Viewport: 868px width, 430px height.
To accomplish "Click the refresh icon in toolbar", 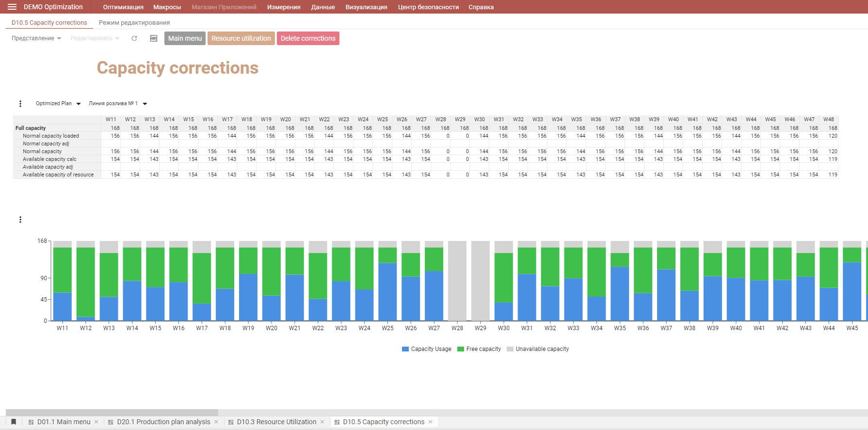I will pos(134,38).
